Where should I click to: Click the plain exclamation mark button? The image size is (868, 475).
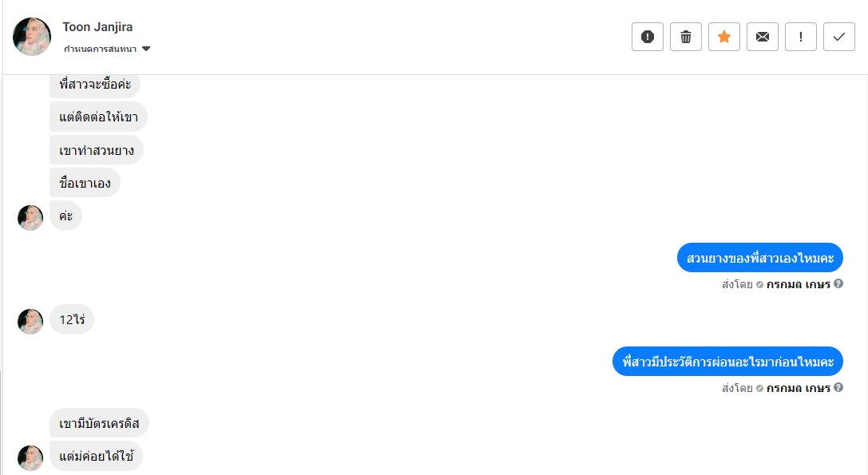click(x=801, y=37)
